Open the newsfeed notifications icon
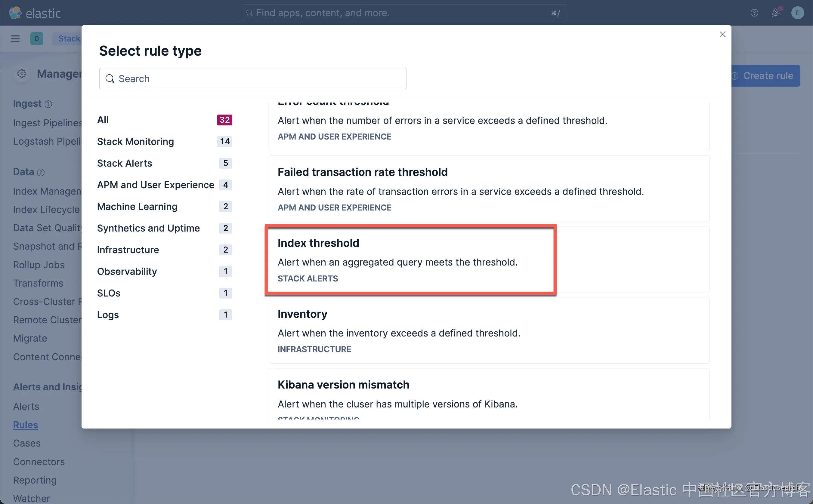This screenshot has height=504, width=813. (x=776, y=13)
